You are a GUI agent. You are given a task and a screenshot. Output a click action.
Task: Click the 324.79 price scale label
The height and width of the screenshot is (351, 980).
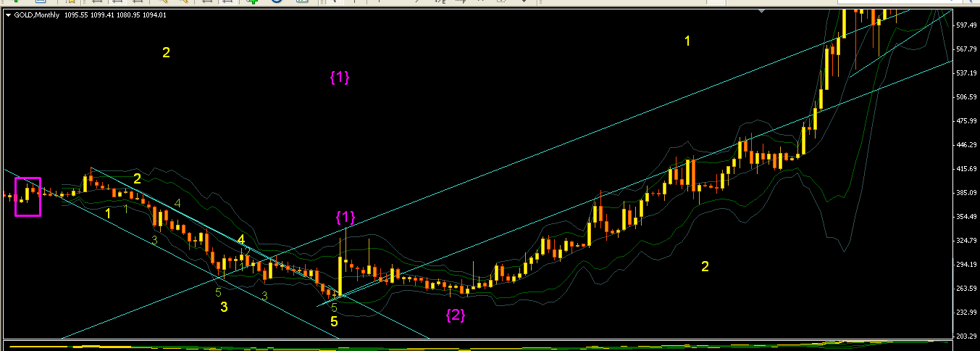pyautogui.click(x=967, y=241)
